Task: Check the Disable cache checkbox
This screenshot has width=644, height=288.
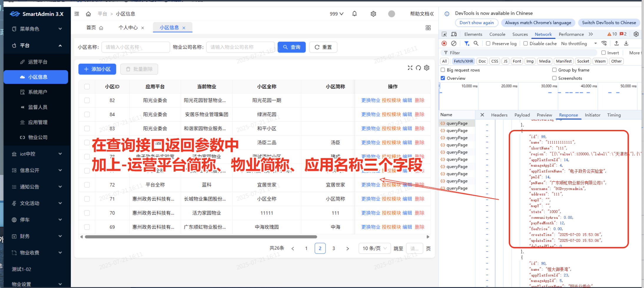Action: coord(526,43)
